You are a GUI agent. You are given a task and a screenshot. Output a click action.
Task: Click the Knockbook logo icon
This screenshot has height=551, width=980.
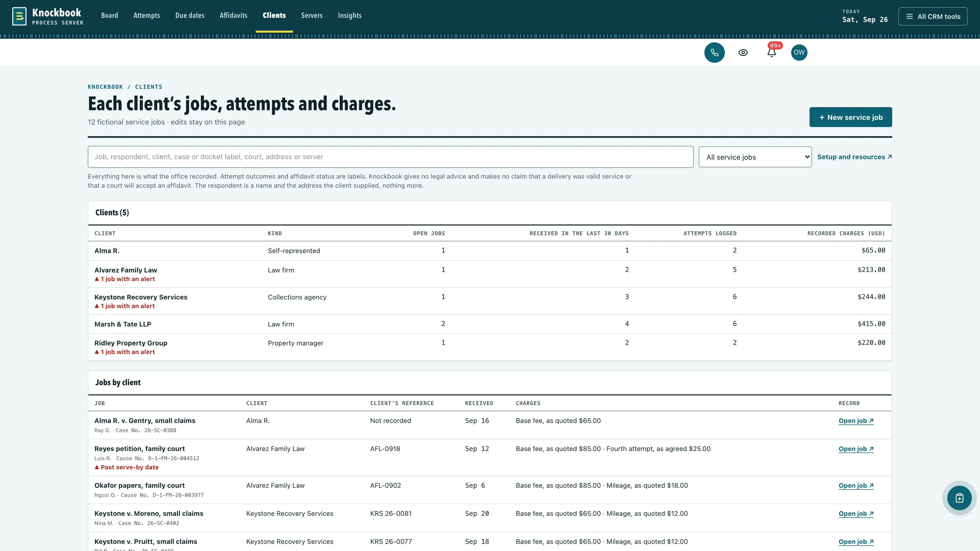[x=19, y=16]
